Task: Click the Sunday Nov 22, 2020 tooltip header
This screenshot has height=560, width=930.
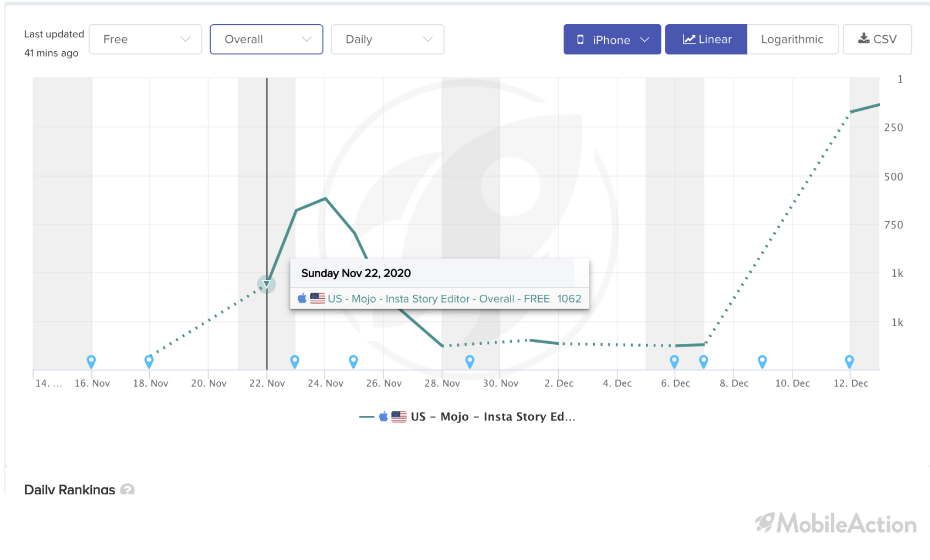Action: [356, 273]
